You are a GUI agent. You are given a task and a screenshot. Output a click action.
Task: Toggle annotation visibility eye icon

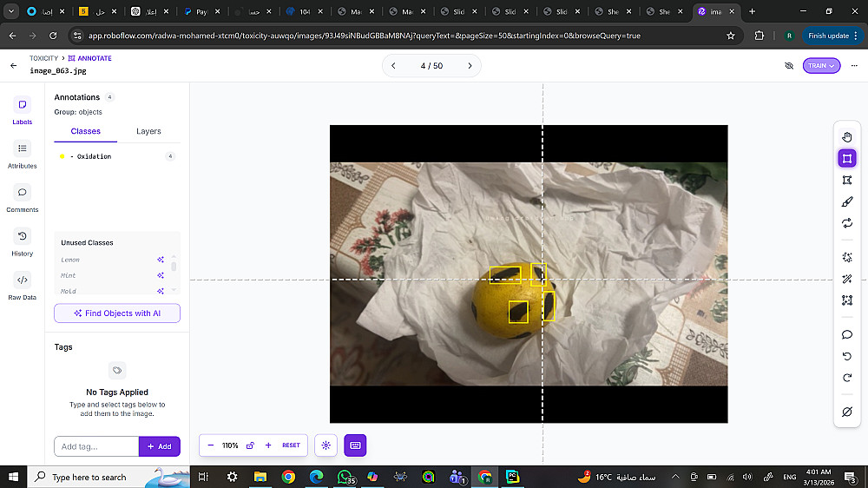(x=789, y=65)
